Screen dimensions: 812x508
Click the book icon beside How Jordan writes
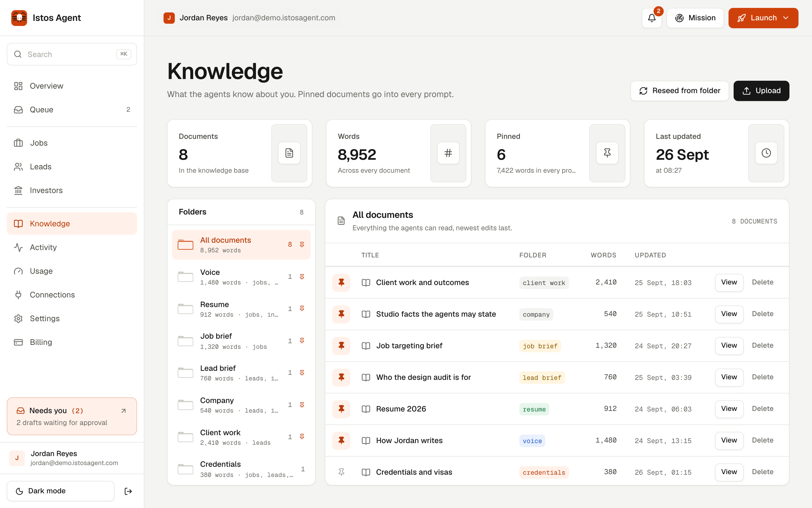(366, 441)
